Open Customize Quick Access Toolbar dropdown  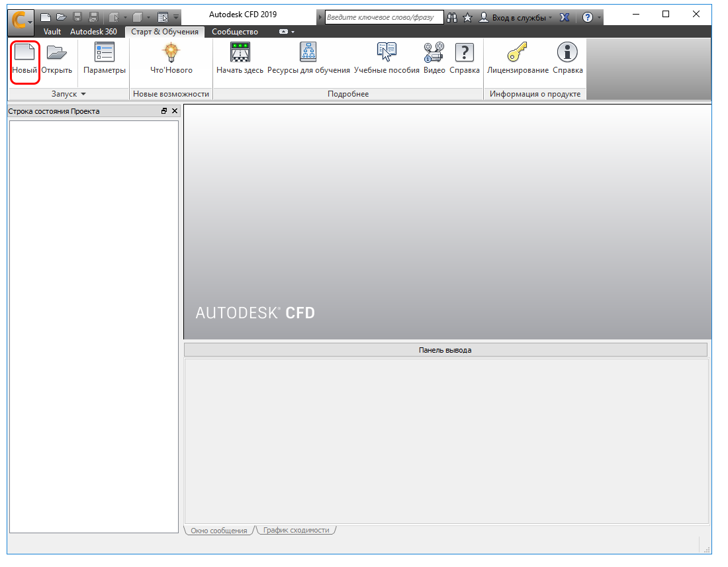tap(176, 18)
